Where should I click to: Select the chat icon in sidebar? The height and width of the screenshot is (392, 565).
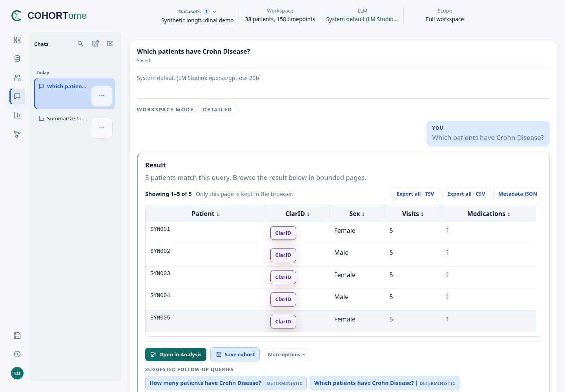17,96
